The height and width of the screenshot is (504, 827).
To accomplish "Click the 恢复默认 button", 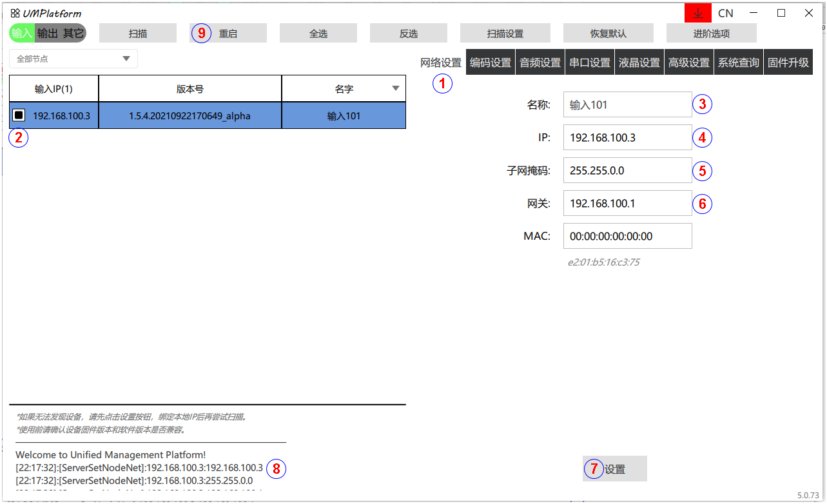I will 608,34.
